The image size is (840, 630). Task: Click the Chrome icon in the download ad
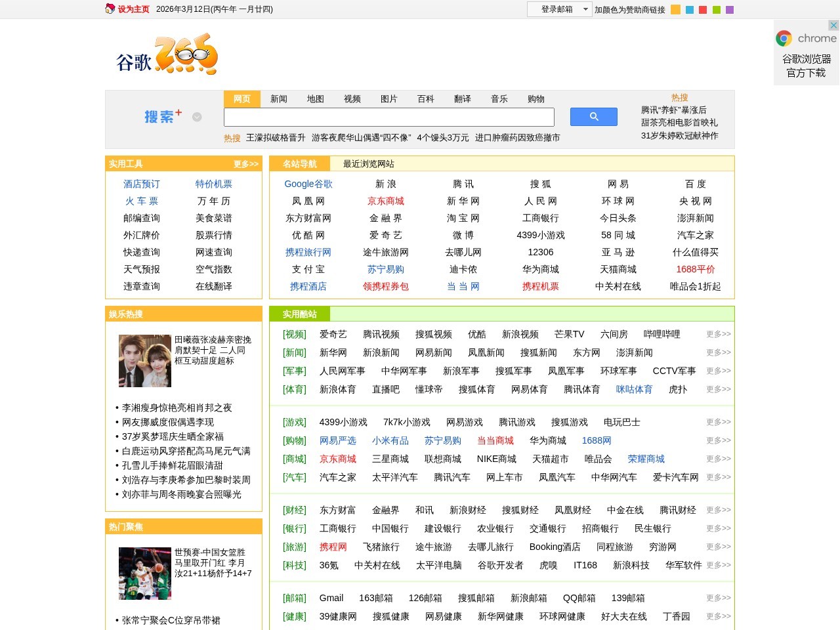point(784,38)
